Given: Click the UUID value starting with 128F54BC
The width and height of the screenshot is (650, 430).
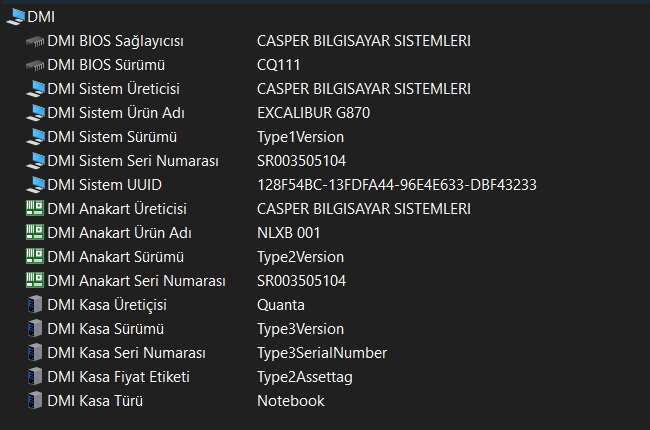Looking at the screenshot, I should point(397,185).
